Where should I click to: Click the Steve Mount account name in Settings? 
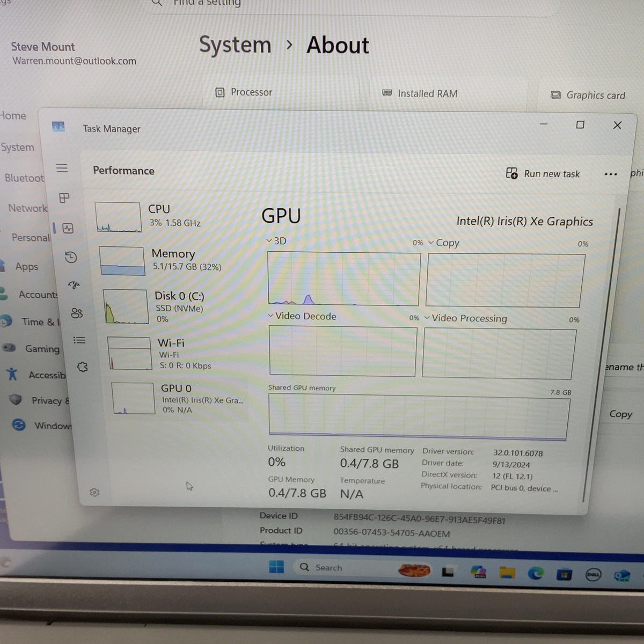pyautogui.click(x=43, y=47)
